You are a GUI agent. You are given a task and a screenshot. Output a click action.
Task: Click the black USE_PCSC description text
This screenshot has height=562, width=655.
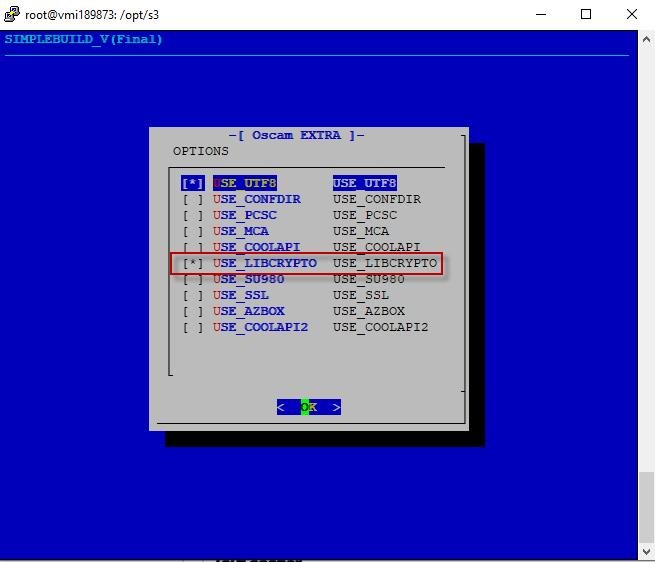click(x=365, y=215)
